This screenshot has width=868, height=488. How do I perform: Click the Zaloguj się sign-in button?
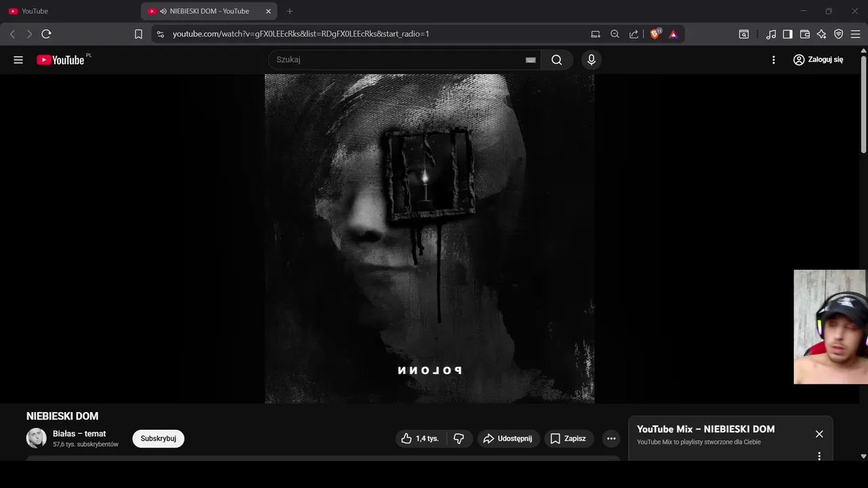[818, 60]
